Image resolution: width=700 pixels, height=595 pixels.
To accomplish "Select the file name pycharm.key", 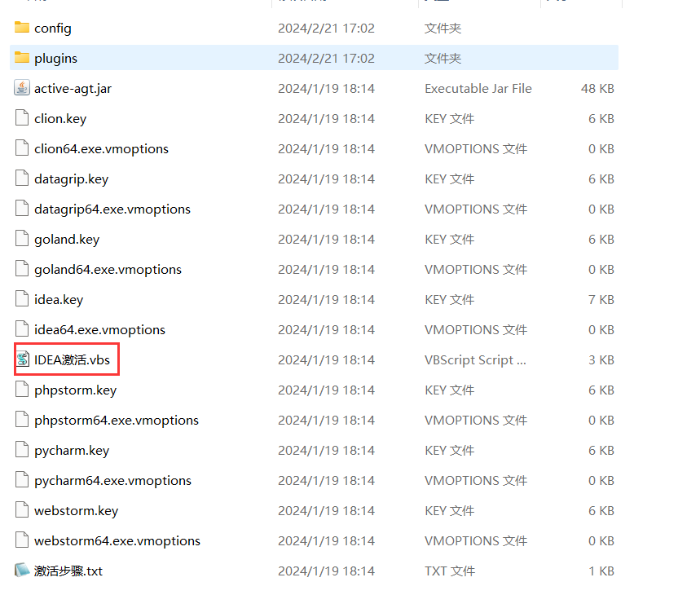I will [x=72, y=451].
